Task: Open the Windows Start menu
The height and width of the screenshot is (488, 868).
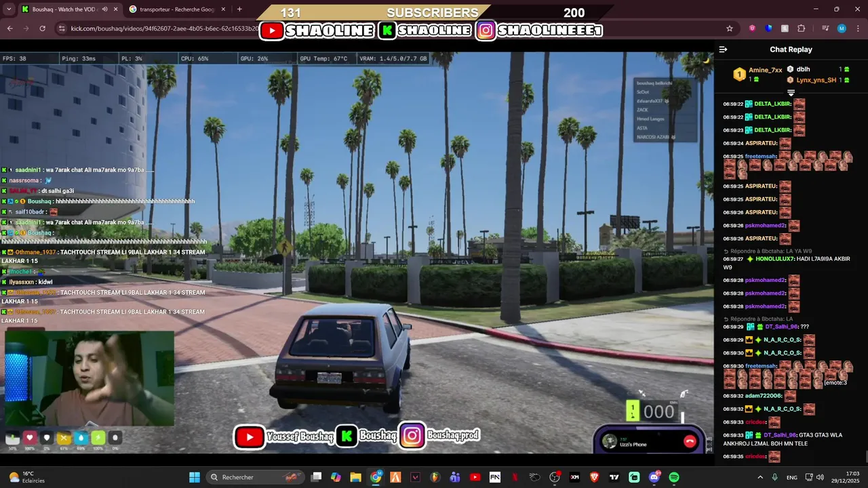Action: coord(194,477)
